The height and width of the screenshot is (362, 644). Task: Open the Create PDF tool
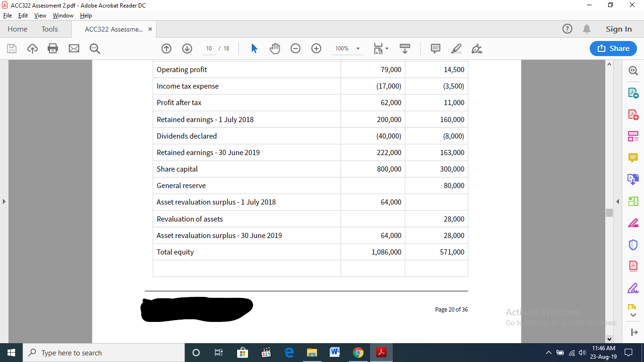[633, 114]
